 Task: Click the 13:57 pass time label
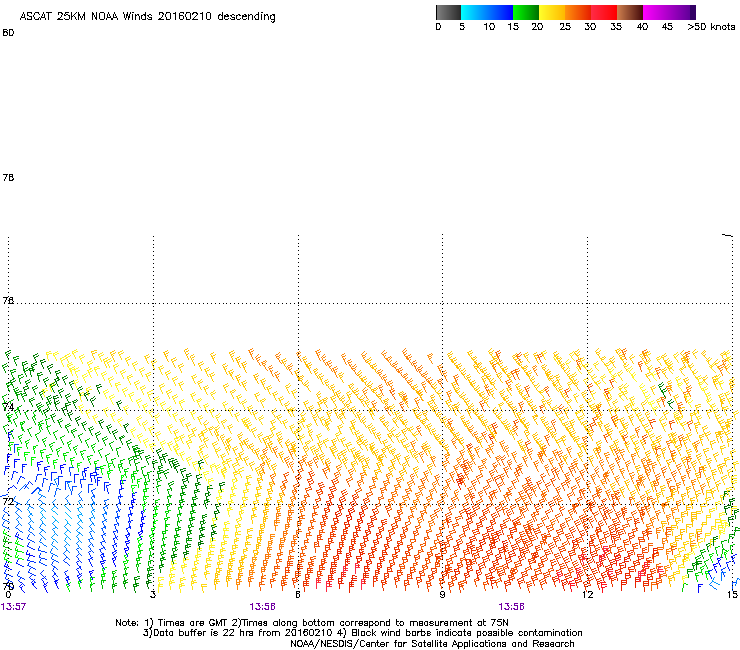pyautogui.click(x=13, y=607)
